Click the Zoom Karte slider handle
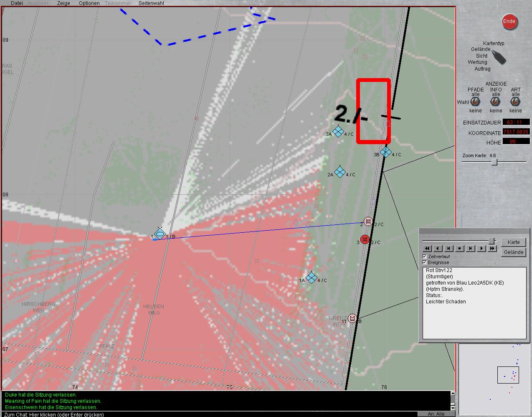The image size is (532, 417). tap(494, 162)
